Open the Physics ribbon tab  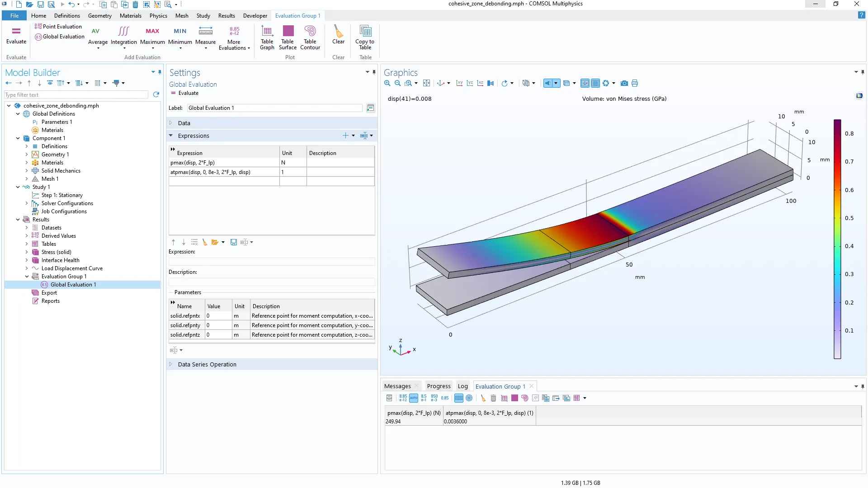point(158,16)
